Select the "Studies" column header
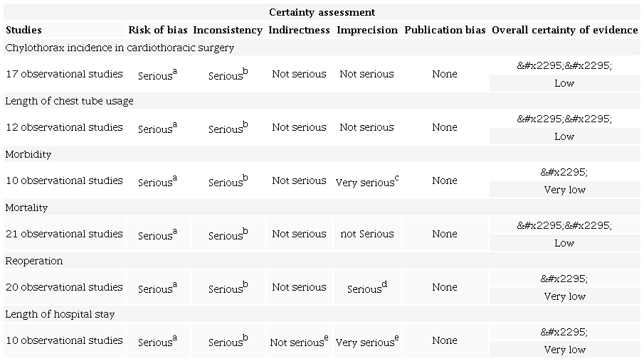 coord(23,30)
